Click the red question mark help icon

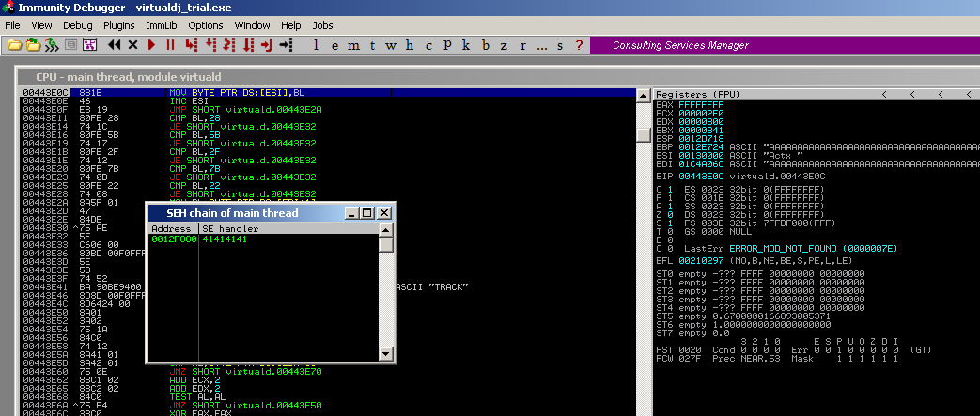coord(579,45)
